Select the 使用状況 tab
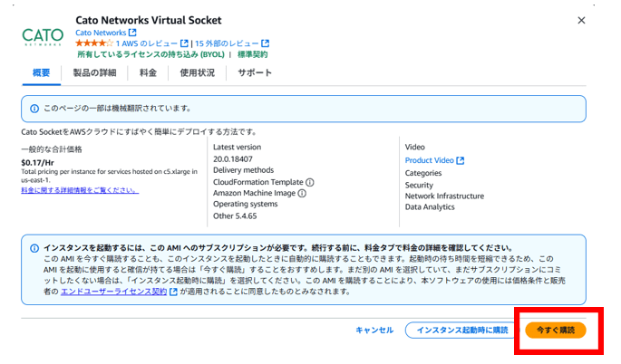This screenshot has height=364, width=621. (198, 72)
